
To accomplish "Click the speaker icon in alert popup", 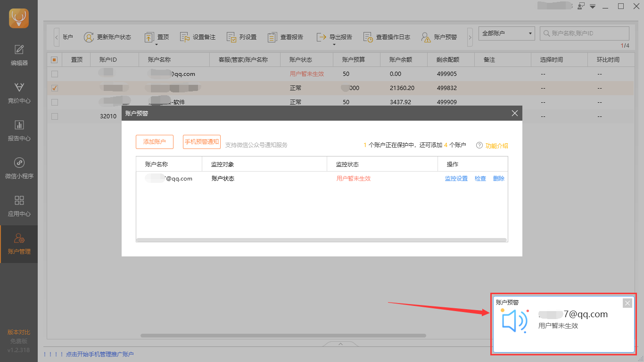I will [514, 321].
